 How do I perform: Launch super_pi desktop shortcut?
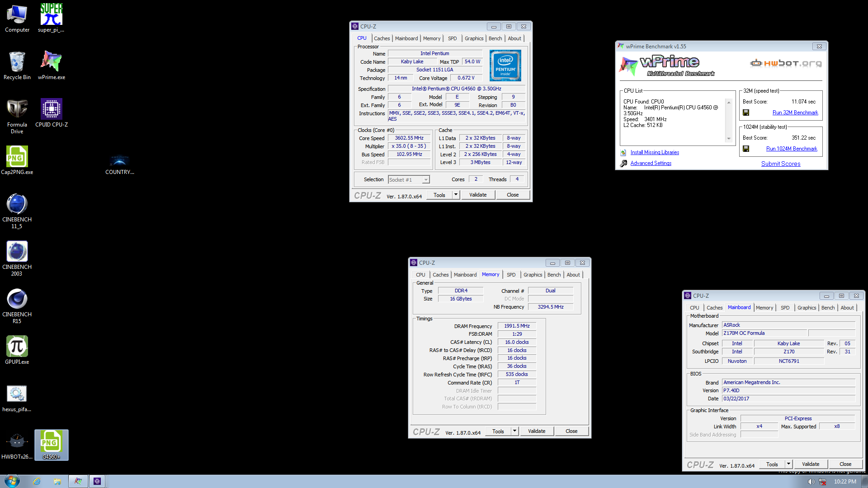51,19
